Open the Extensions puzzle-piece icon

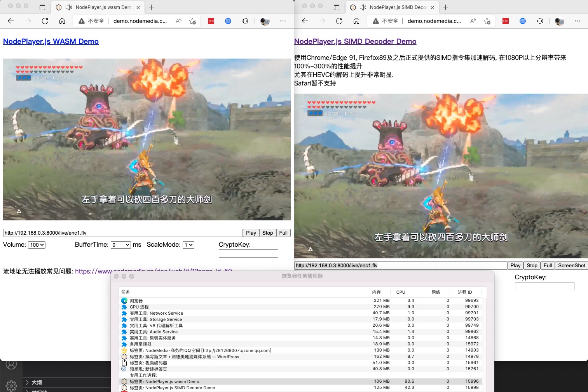pos(246,21)
